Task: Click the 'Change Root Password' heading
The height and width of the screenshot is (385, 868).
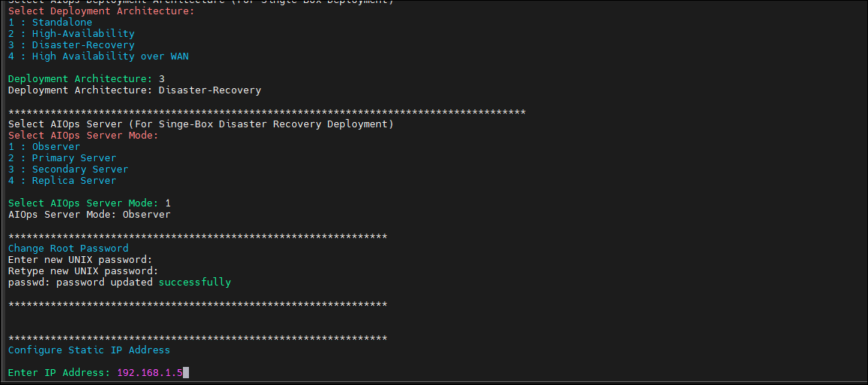Action: click(68, 248)
